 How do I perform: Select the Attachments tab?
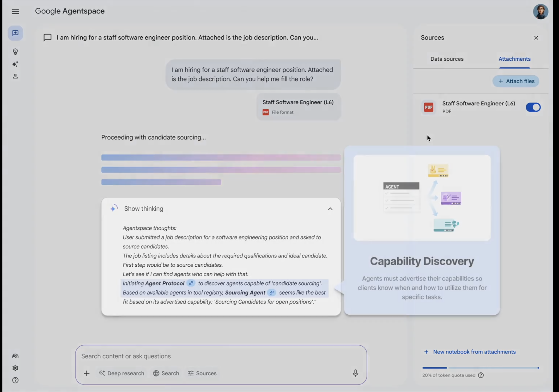tap(514, 59)
